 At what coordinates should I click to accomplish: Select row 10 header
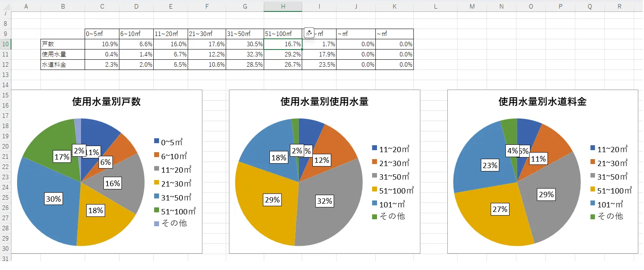(5, 44)
